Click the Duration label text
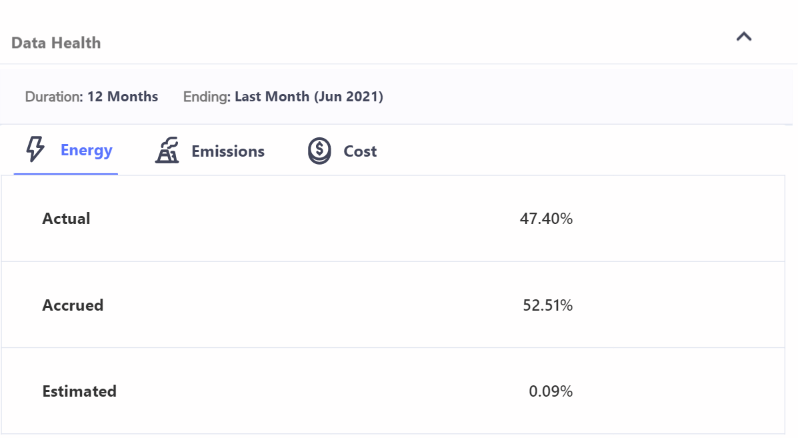 [x=54, y=96]
